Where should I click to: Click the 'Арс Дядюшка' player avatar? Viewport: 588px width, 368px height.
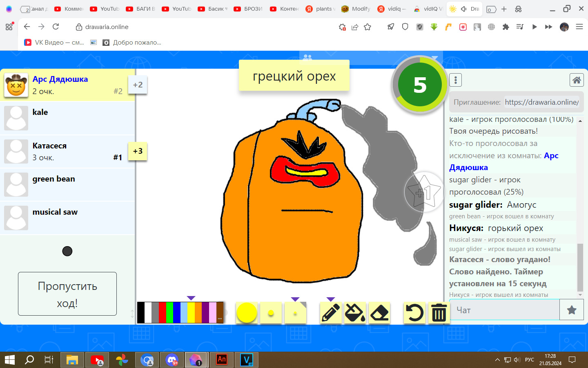pyautogui.click(x=16, y=85)
